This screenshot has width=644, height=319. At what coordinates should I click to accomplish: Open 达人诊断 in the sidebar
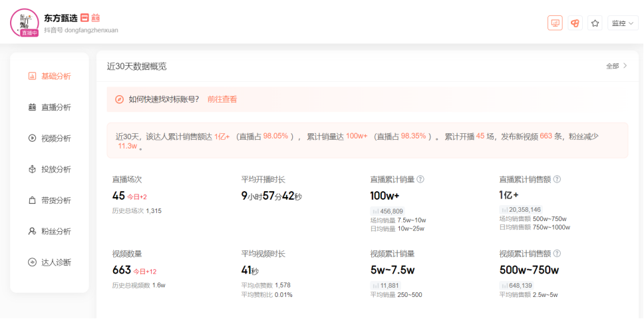[49, 262]
